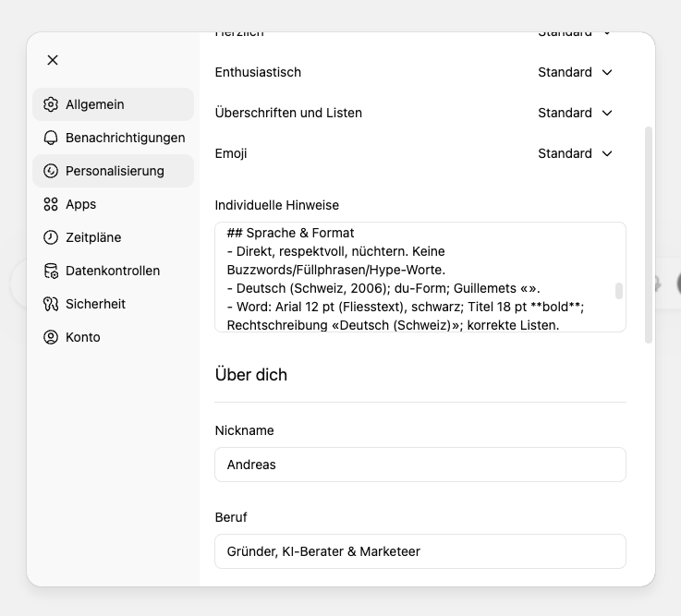Click the 'Überschriften und Listen' label
The image size is (681, 616).
tap(288, 113)
